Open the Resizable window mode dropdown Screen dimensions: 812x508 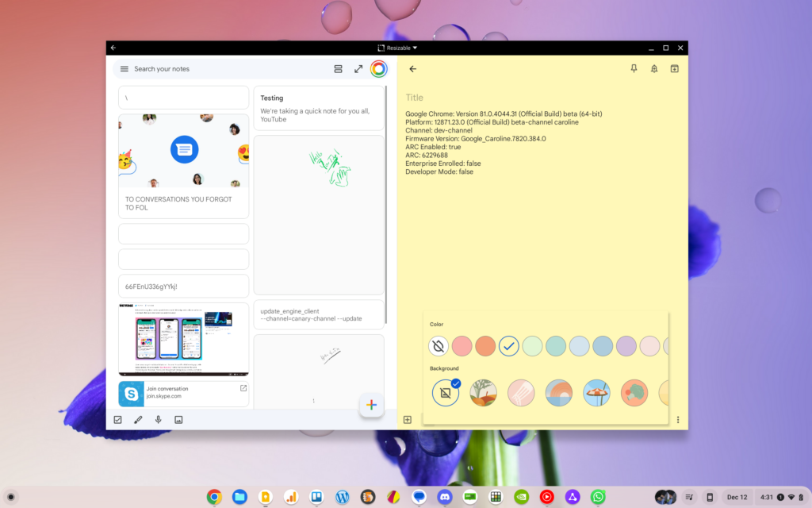click(x=396, y=48)
